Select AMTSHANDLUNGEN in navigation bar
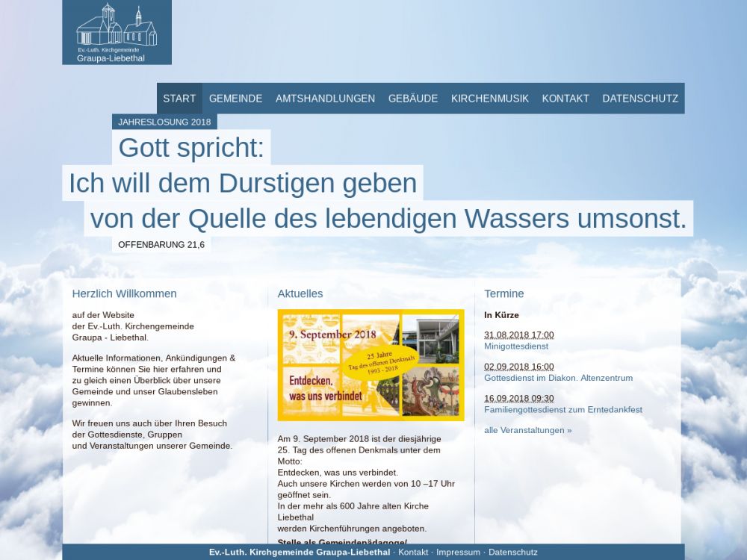This screenshot has height=560, width=747. point(325,99)
